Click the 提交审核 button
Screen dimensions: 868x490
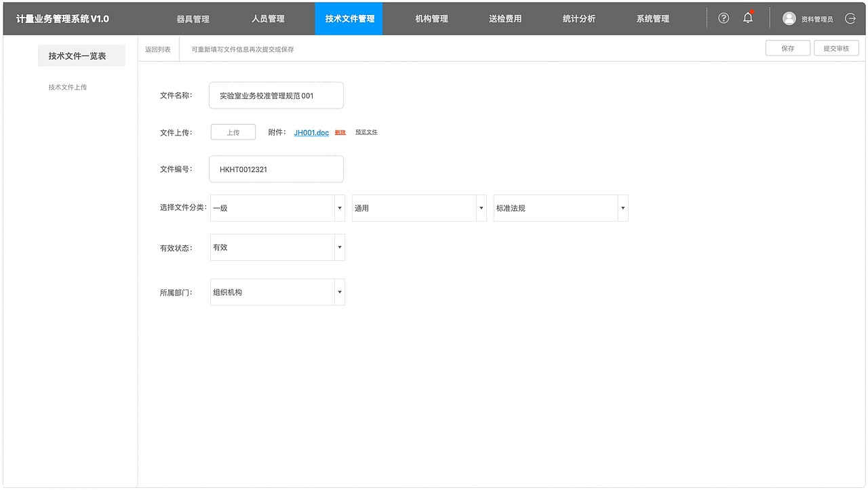pyautogui.click(x=836, y=48)
